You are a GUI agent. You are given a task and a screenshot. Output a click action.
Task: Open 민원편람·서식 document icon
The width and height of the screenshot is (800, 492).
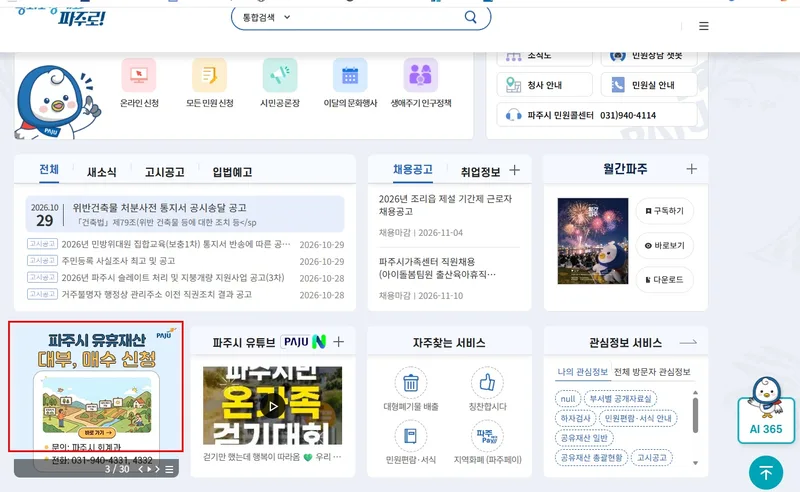coord(411,436)
